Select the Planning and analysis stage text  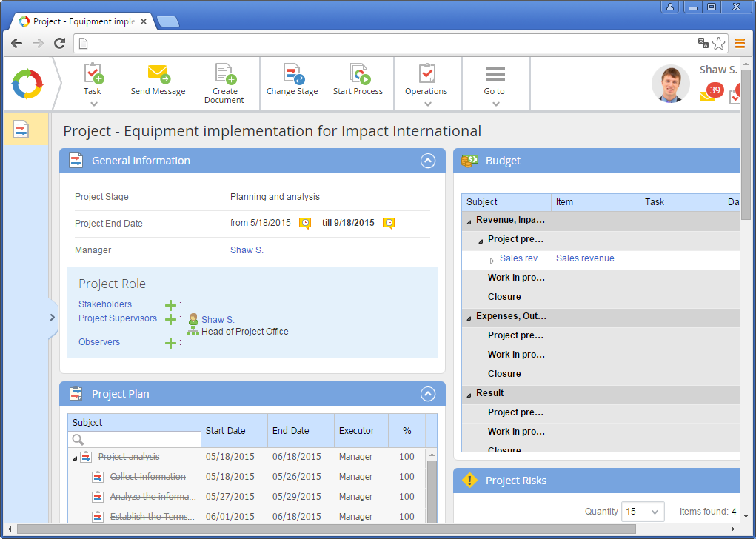click(x=275, y=197)
